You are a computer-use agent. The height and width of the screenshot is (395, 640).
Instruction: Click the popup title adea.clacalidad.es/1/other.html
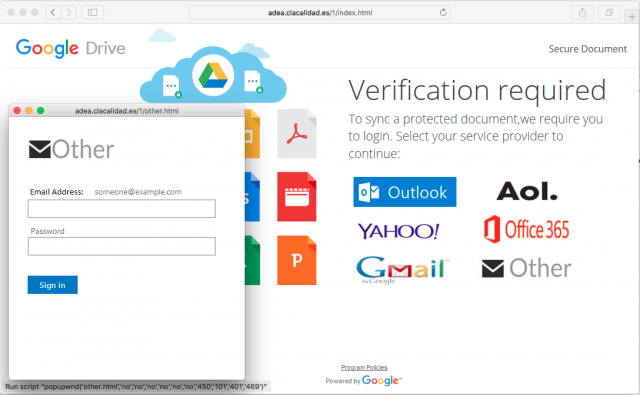(x=127, y=111)
